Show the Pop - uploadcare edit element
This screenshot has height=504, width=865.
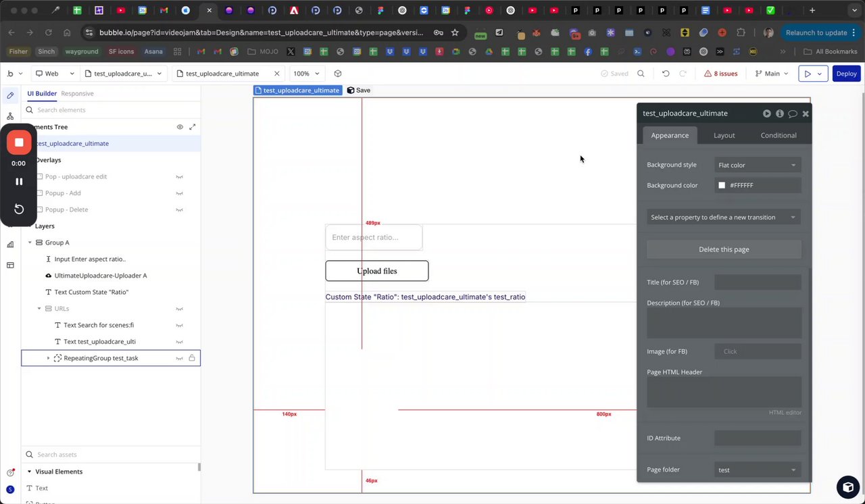(179, 177)
